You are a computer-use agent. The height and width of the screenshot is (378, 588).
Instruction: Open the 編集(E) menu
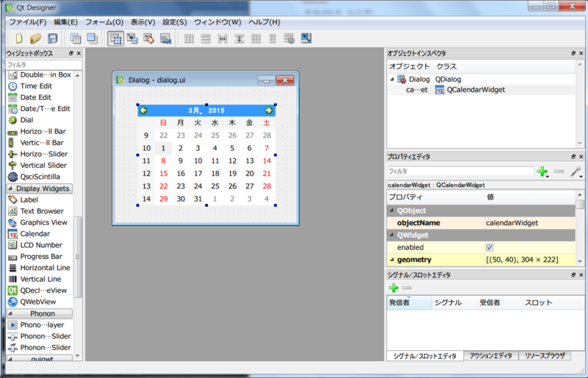tap(65, 22)
